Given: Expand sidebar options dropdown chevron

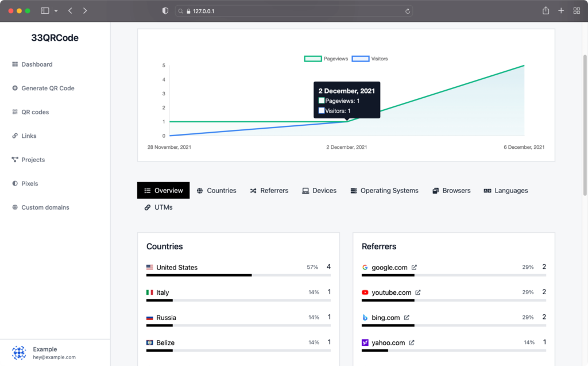Looking at the screenshot, I should pyautogui.click(x=56, y=11).
